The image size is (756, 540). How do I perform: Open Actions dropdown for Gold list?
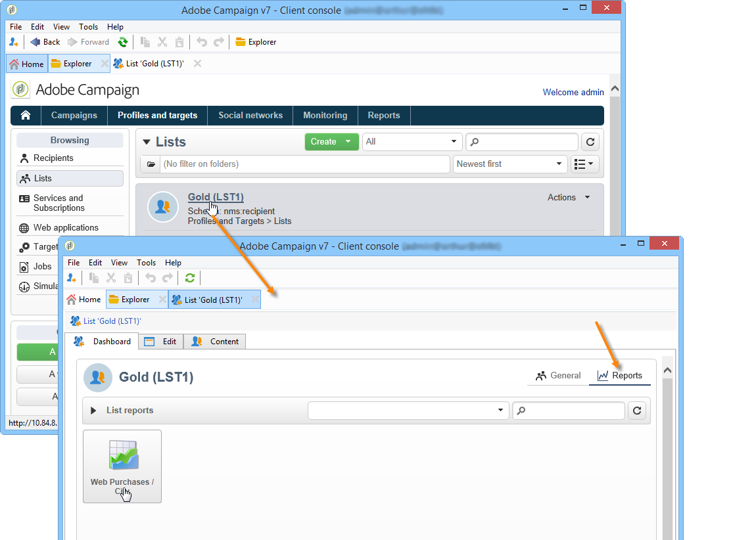[x=569, y=198]
